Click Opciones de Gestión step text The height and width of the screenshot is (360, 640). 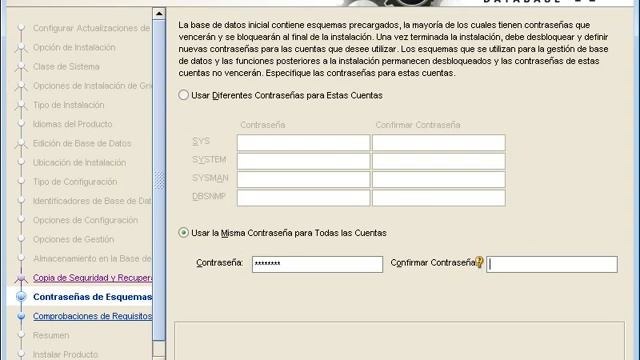point(73,239)
